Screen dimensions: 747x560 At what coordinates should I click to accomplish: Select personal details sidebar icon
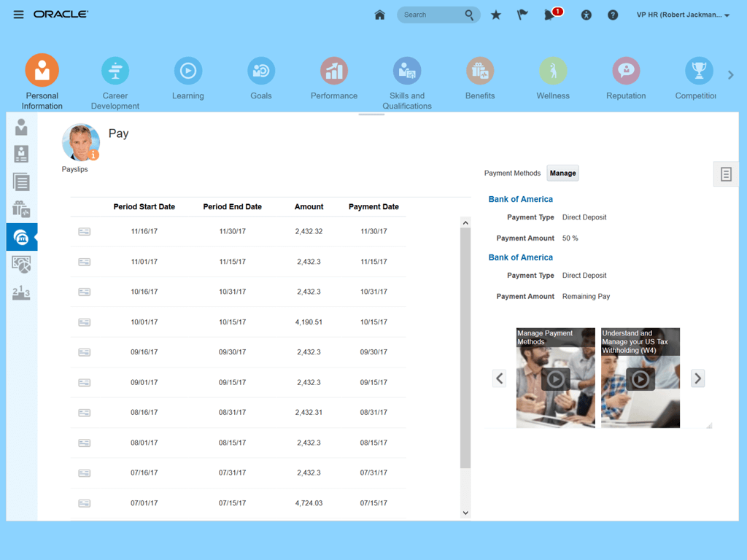(21, 127)
